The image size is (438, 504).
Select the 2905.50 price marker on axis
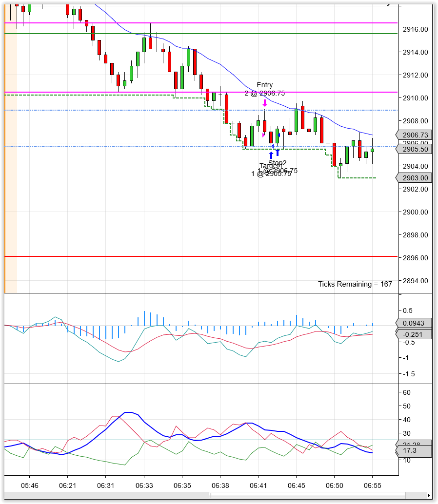click(414, 149)
